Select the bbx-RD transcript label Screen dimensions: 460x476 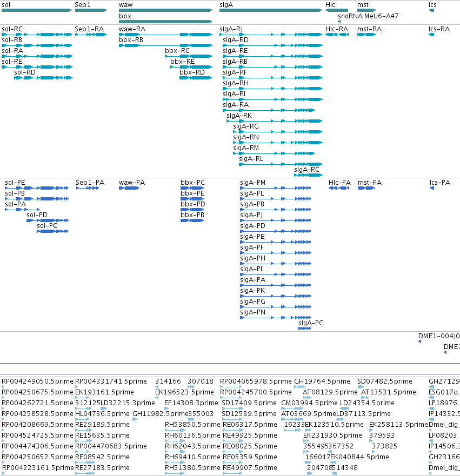pos(192,72)
